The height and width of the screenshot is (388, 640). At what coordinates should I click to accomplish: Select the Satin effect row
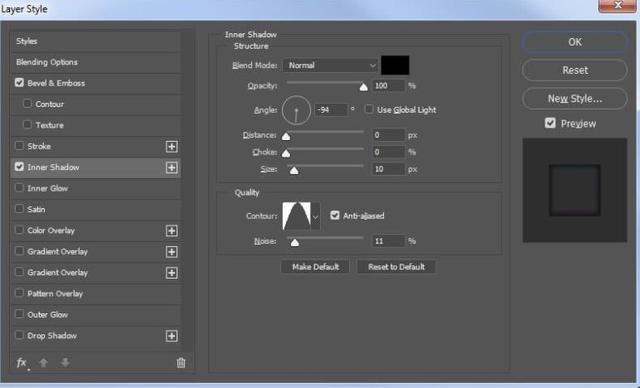[96, 209]
